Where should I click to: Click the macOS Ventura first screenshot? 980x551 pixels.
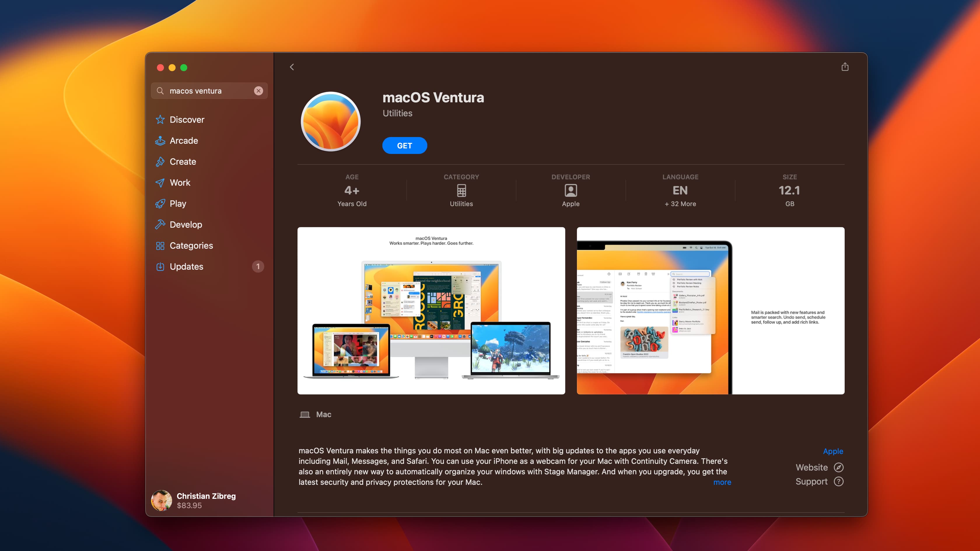431,311
